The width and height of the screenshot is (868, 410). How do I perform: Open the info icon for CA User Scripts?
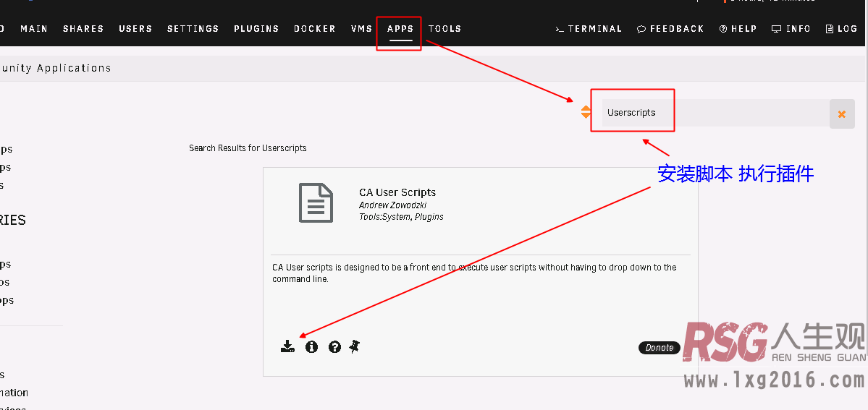(312, 347)
